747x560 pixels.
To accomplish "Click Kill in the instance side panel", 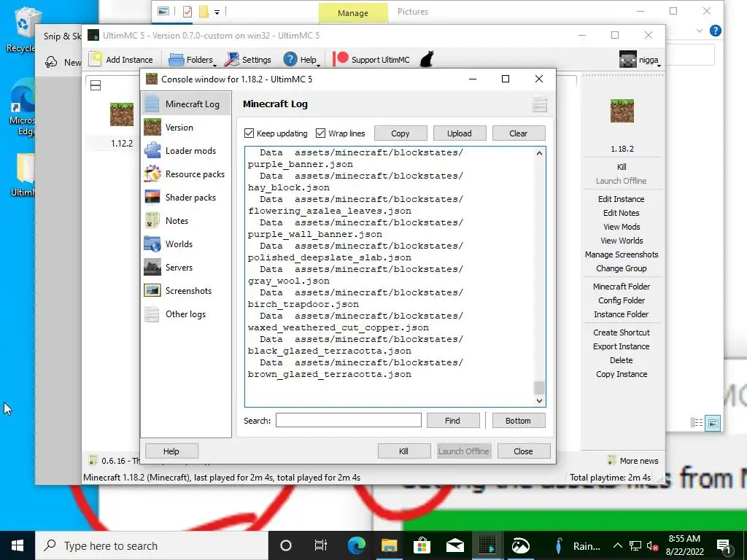I will pyautogui.click(x=622, y=167).
